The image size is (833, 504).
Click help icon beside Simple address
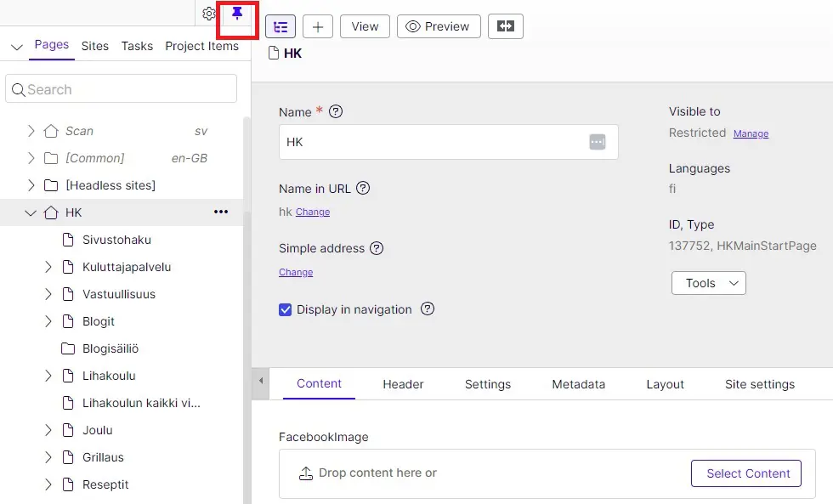[377, 248]
